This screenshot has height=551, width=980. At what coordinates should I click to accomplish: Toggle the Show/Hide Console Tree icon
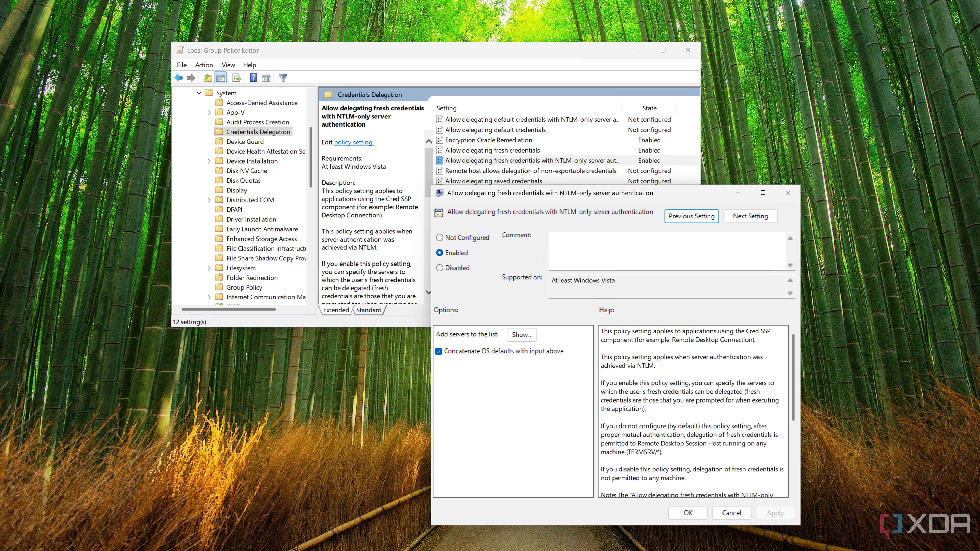pyautogui.click(x=221, y=78)
